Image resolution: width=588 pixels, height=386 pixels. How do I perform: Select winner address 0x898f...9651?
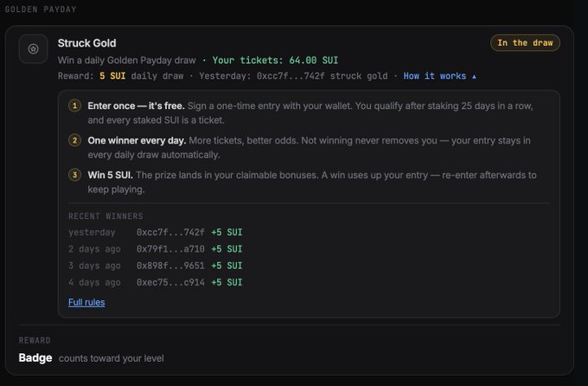pyautogui.click(x=170, y=266)
